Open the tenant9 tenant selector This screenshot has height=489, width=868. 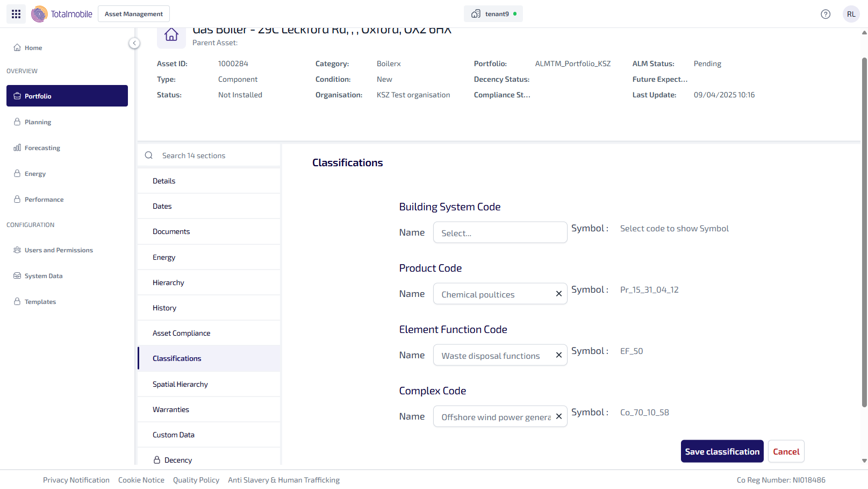[x=493, y=14]
